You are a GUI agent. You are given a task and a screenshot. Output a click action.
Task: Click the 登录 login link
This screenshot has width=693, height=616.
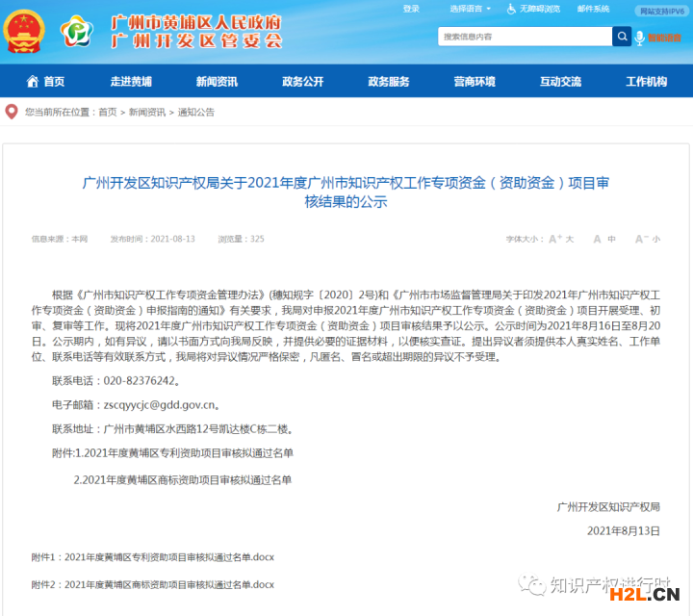click(411, 9)
